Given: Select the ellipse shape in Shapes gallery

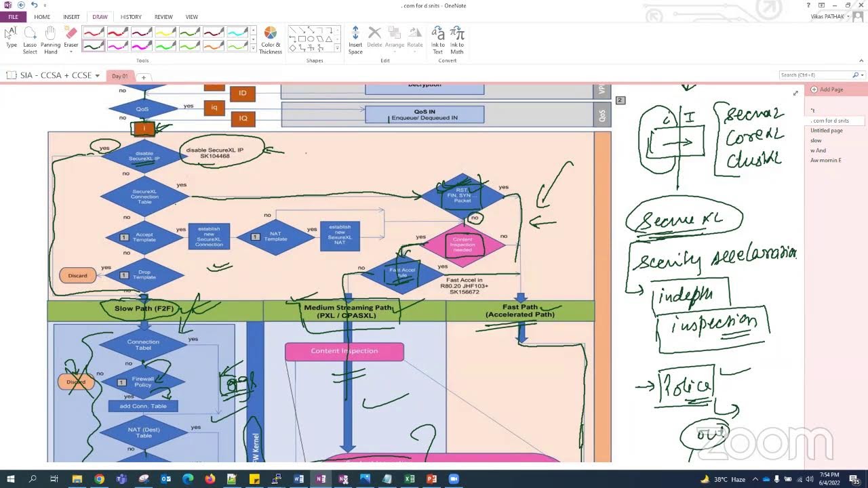Looking at the screenshot, I should 310,39.
